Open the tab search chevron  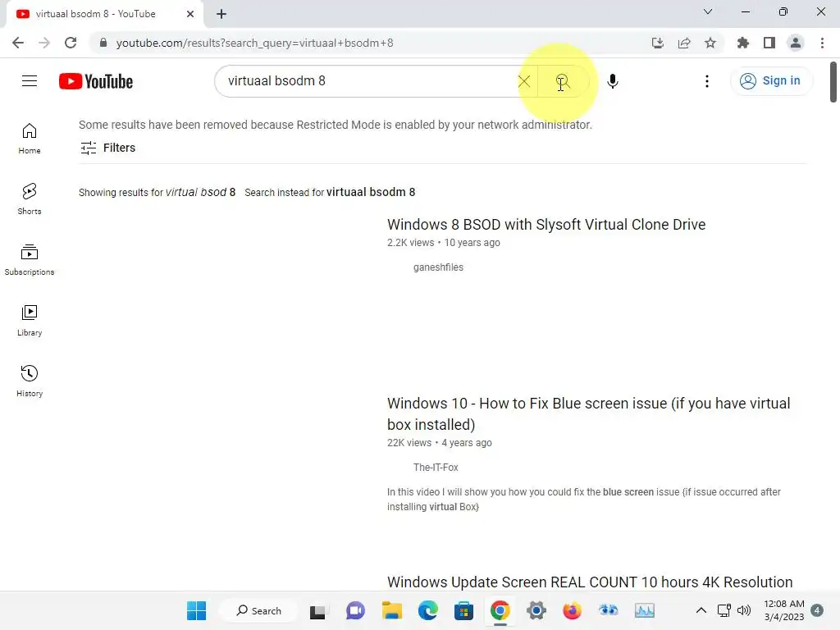coord(708,11)
